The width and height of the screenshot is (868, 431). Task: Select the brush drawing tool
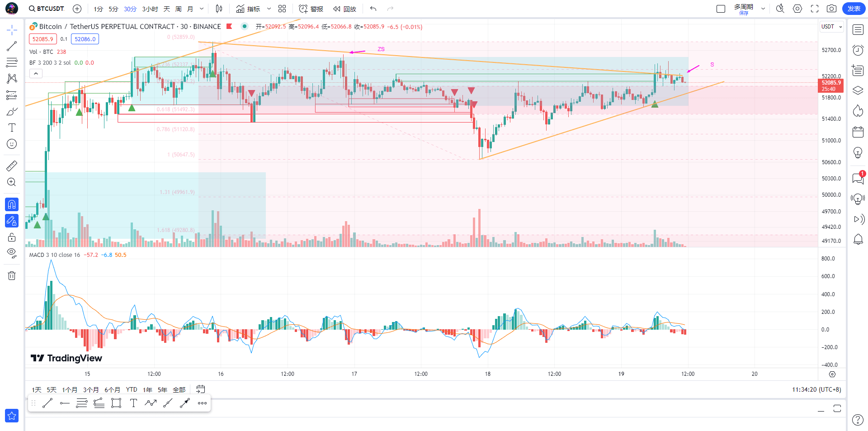(x=12, y=111)
